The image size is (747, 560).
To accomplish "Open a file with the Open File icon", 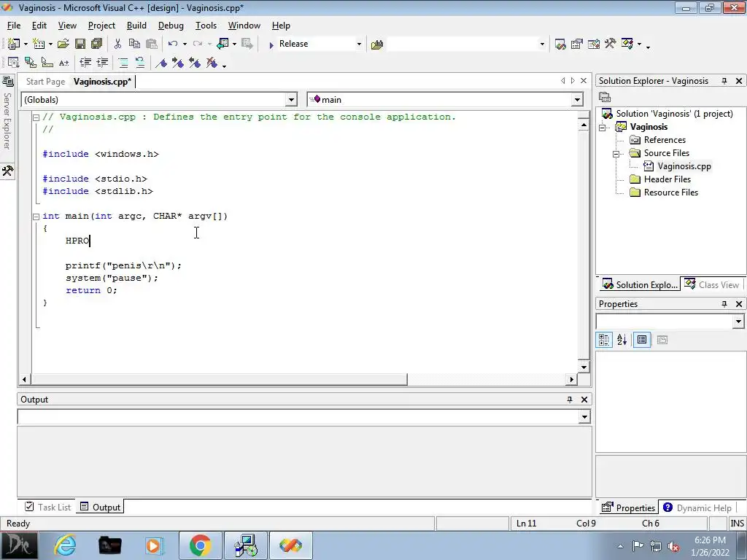I will click(x=63, y=44).
